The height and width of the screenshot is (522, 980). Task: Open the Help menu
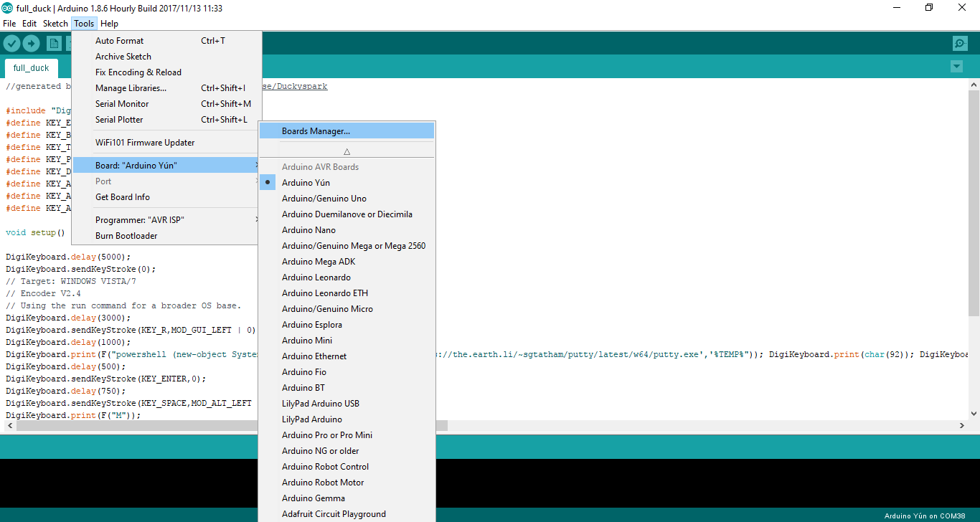[109, 24]
